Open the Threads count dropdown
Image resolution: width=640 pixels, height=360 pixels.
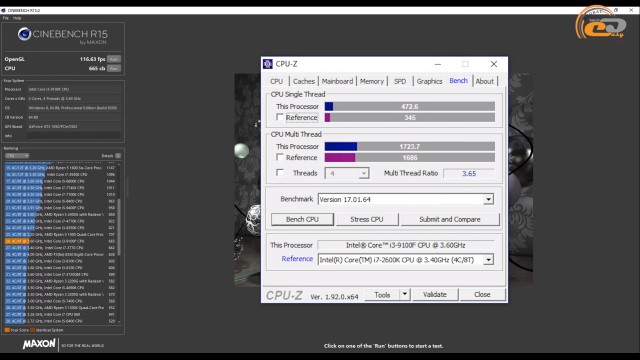(x=347, y=173)
